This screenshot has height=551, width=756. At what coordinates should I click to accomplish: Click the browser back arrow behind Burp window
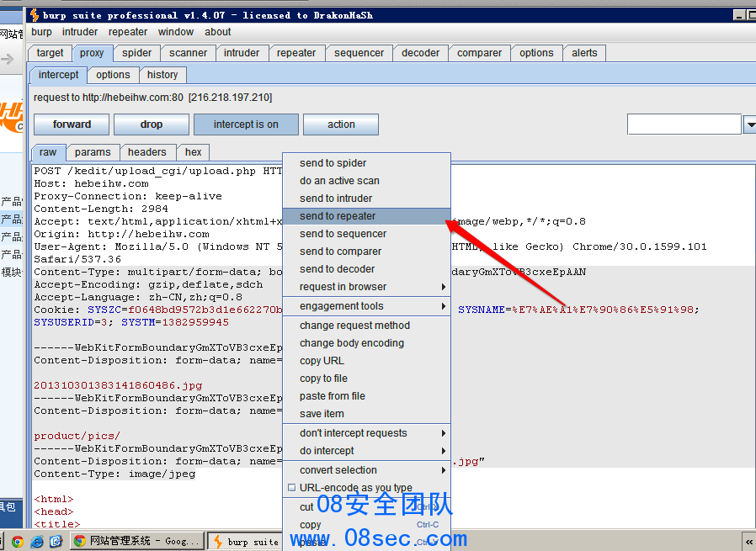8,59
